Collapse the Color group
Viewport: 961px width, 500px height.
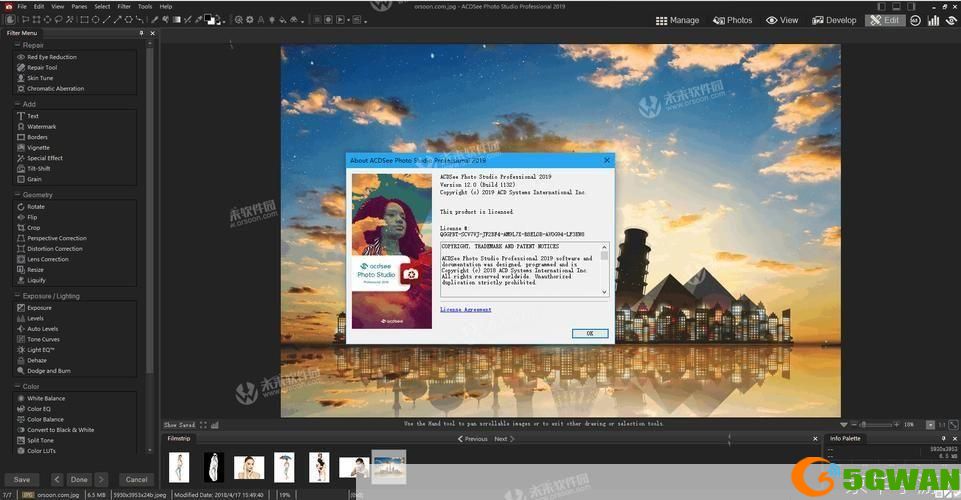click(x=17, y=387)
